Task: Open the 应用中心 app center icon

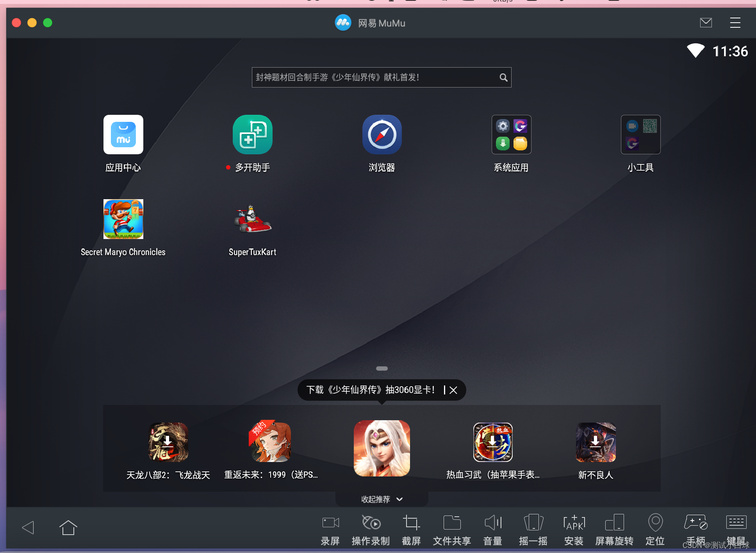Action: (x=123, y=135)
